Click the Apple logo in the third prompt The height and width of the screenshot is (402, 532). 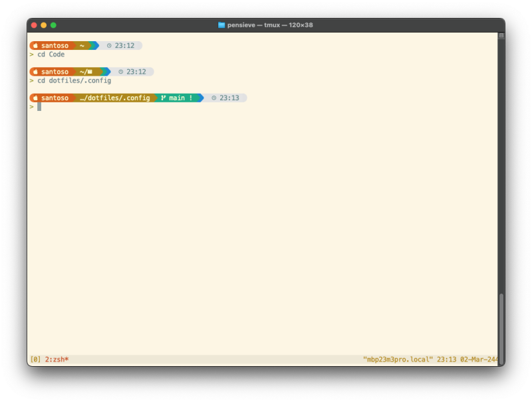35,98
